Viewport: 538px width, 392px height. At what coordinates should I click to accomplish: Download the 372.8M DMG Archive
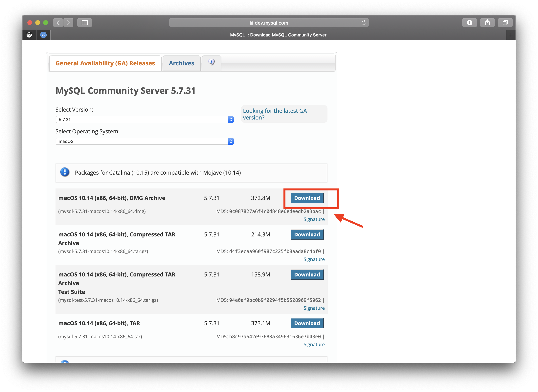click(307, 198)
